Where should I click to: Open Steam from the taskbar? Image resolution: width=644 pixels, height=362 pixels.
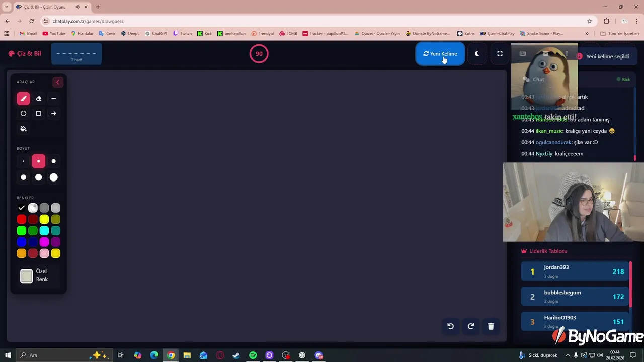click(x=236, y=355)
